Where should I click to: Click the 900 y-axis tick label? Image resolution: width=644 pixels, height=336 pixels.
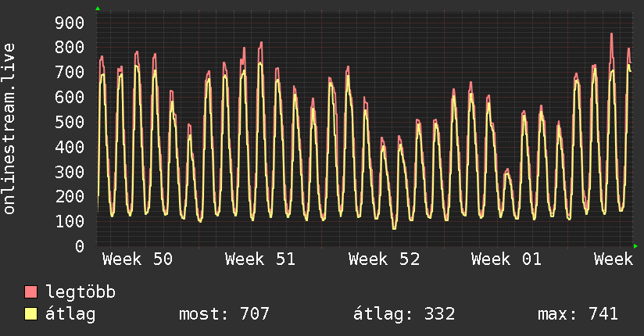(68, 23)
